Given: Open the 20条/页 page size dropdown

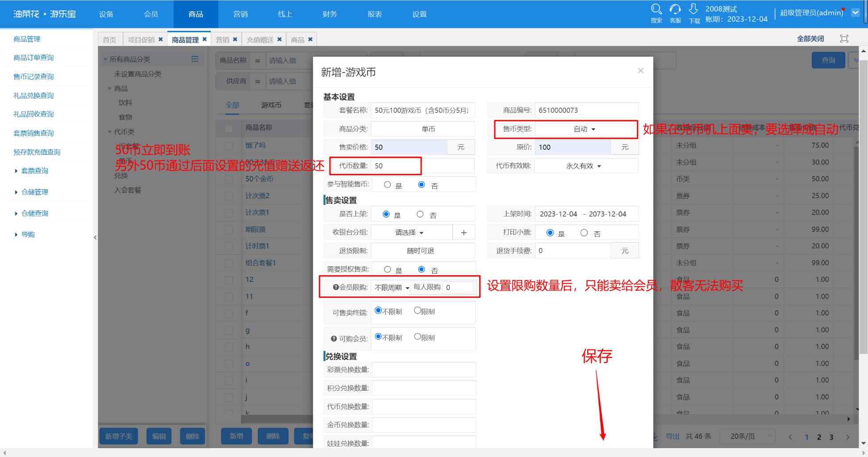Looking at the screenshot, I should [x=748, y=436].
